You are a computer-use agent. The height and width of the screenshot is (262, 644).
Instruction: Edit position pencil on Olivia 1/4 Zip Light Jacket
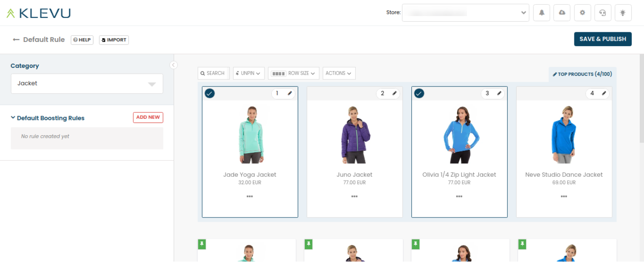pos(499,93)
